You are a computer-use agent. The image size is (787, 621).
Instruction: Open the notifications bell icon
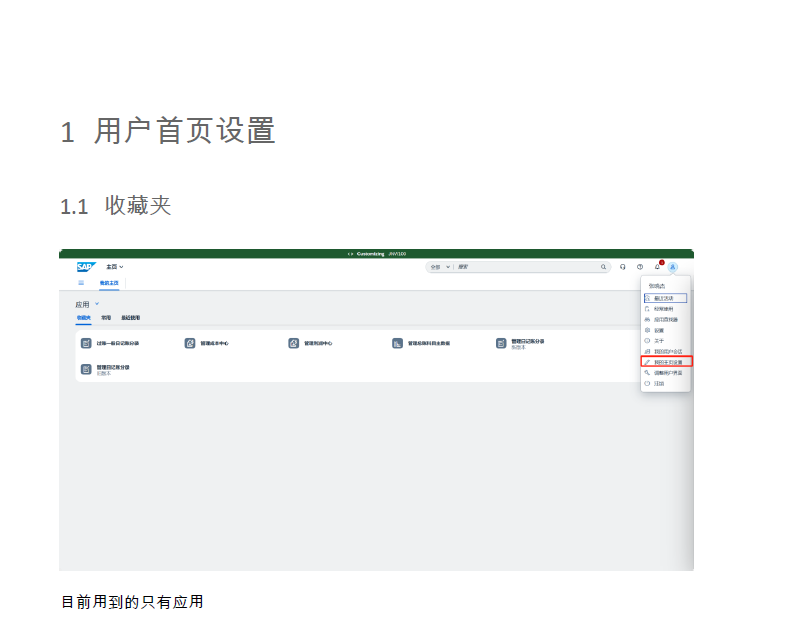click(657, 267)
